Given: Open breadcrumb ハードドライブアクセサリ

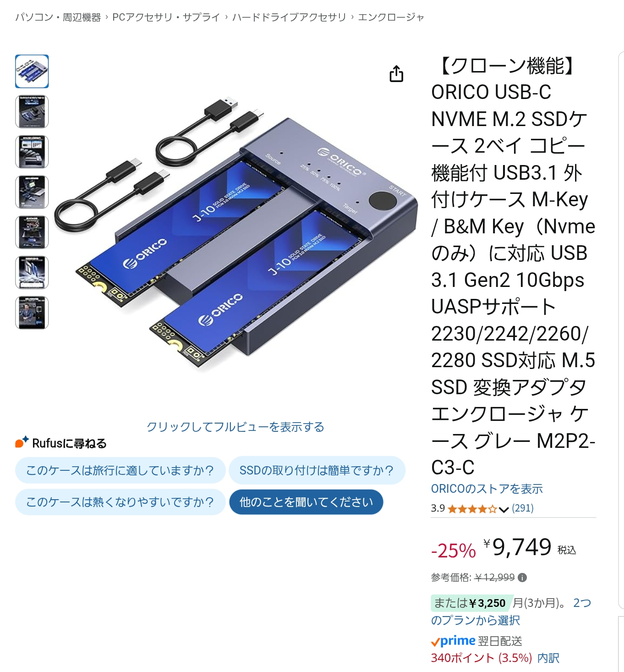Looking at the screenshot, I should [x=289, y=17].
